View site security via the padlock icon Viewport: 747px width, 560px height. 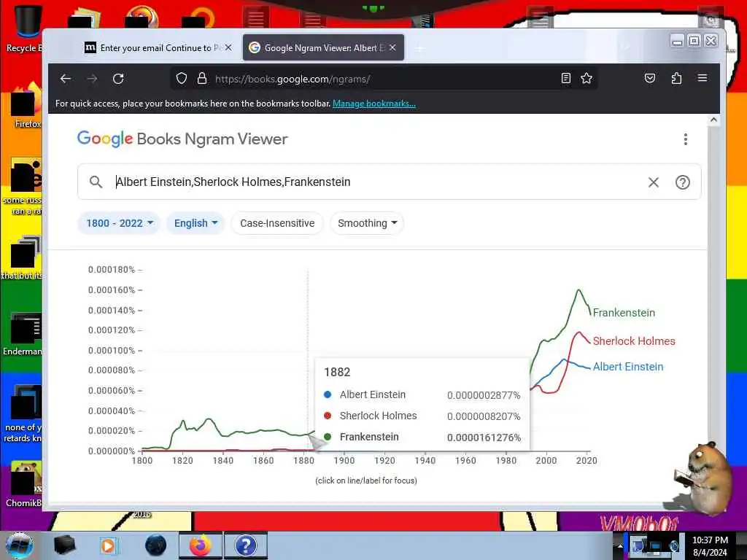202,79
